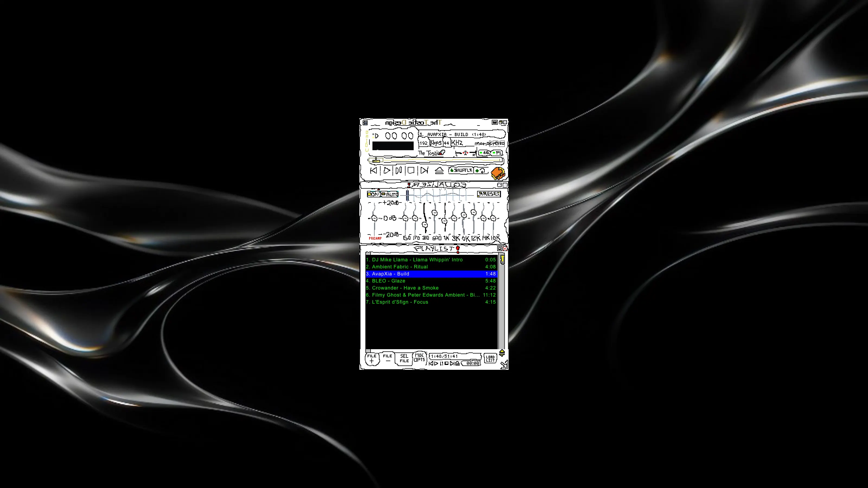Click the song position seek bar thumb

tap(376, 160)
